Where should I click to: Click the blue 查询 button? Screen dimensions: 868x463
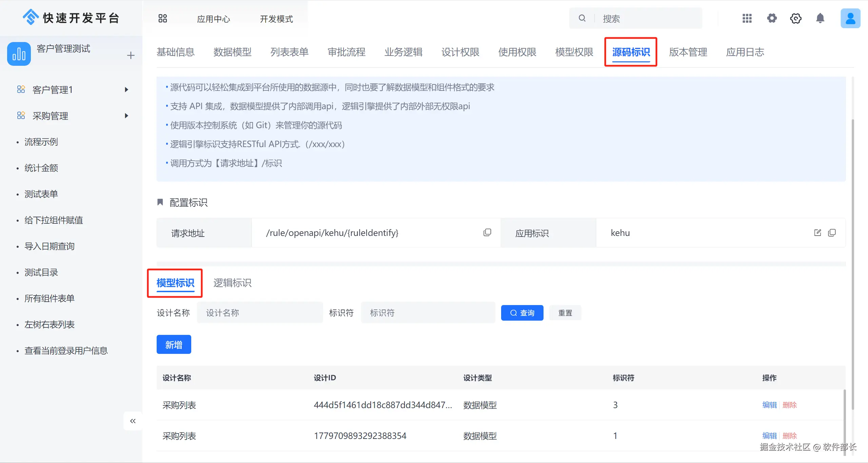[522, 313]
